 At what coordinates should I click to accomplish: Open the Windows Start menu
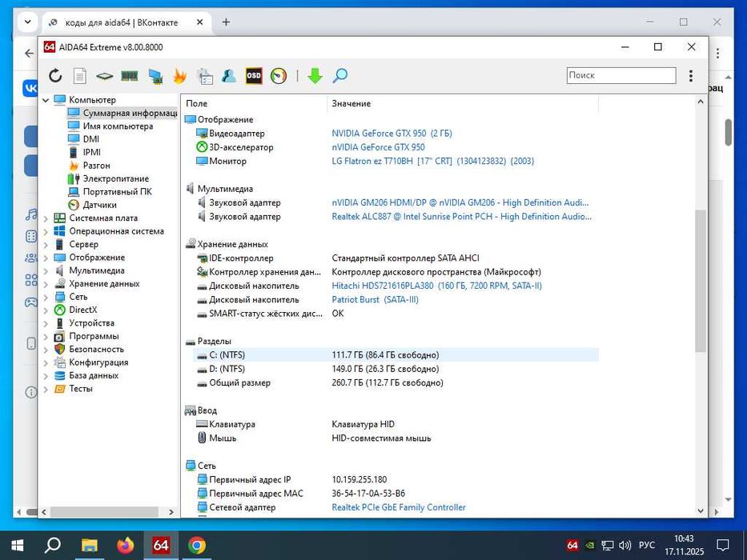coord(17,546)
